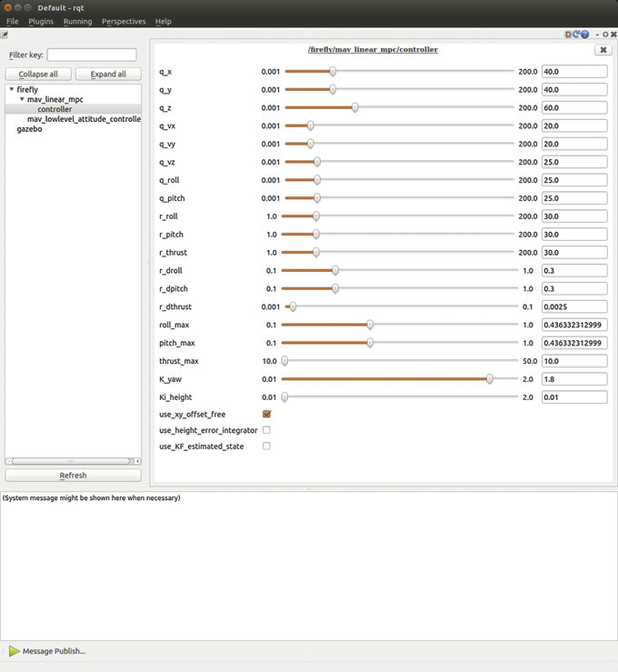Enable the use_KF_estimated_state checkbox
This screenshot has height=672, width=618.
click(266, 446)
